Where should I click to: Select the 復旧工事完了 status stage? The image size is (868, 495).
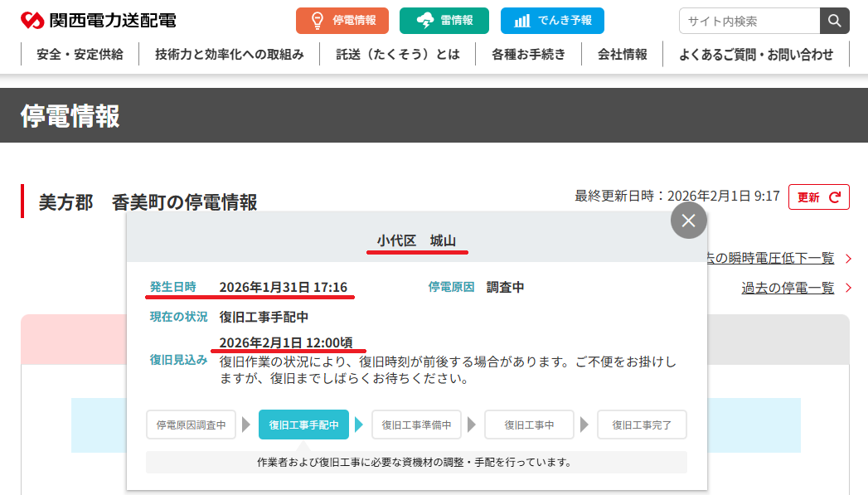point(642,424)
